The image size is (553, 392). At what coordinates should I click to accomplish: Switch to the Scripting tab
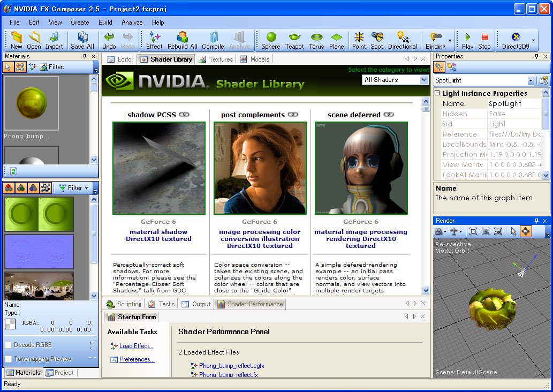click(x=124, y=304)
